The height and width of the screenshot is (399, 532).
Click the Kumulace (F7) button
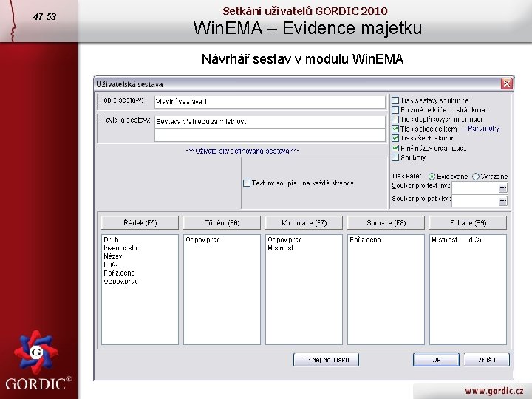pos(304,223)
